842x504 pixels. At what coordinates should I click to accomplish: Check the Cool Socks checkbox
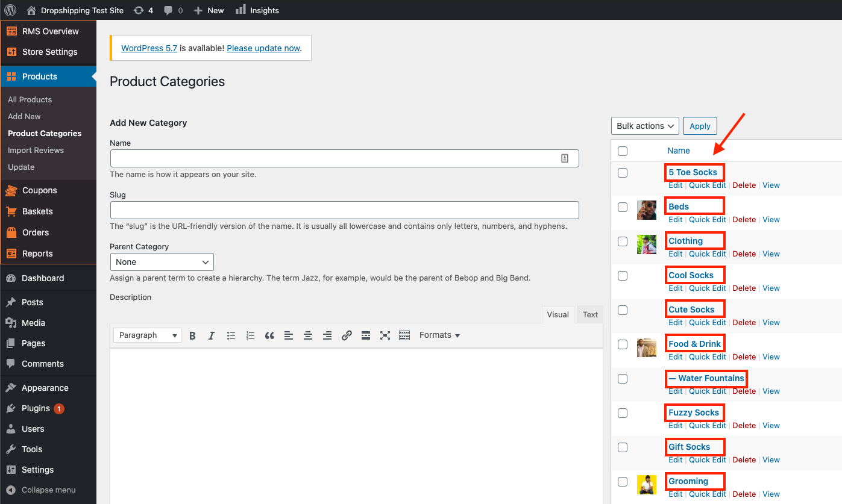623,276
